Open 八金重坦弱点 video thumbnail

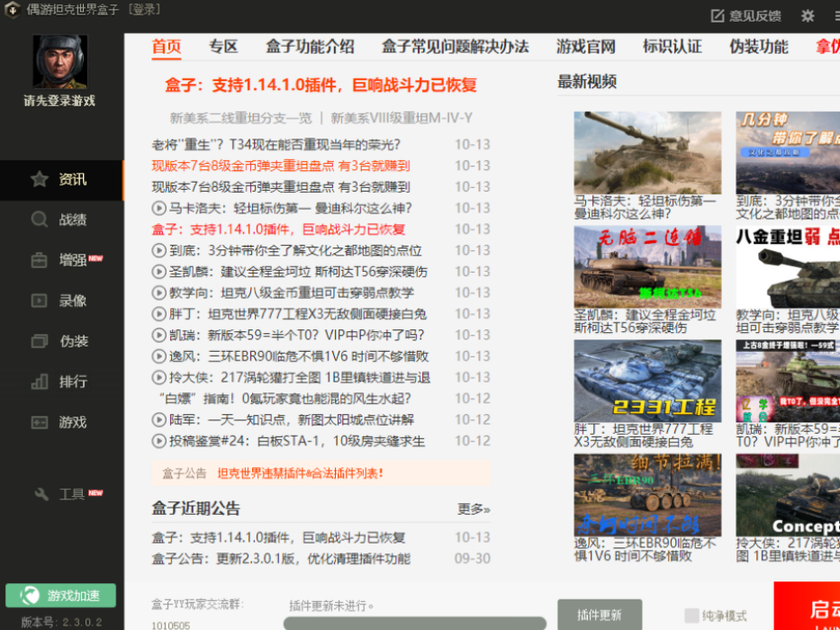tap(788, 266)
